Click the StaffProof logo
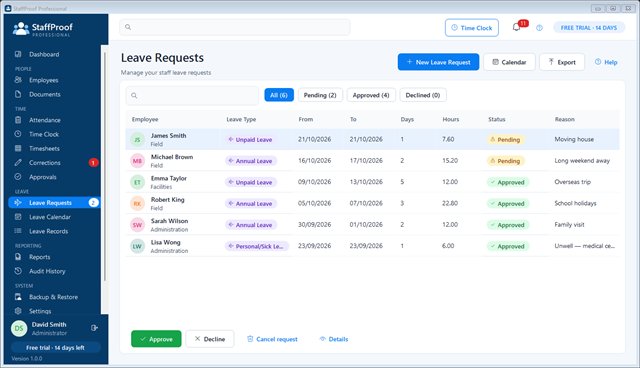This screenshot has width=640, height=368. point(42,29)
